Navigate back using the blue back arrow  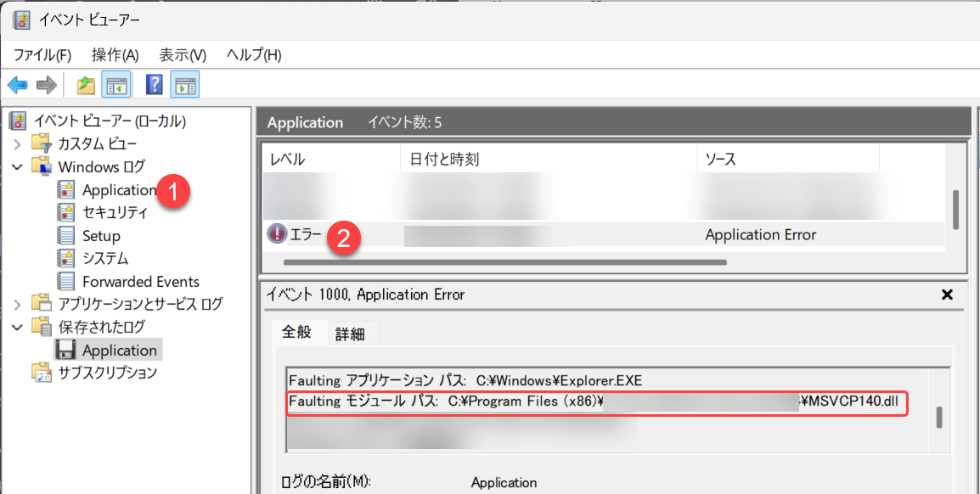[x=17, y=84]
